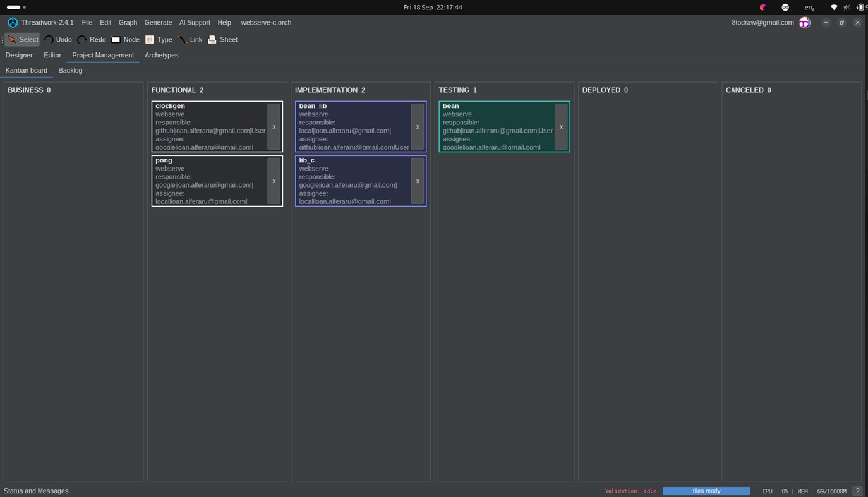Screen dimensions: 868x497
Task: Select the lib_c card title
Action: pos(306,160)
